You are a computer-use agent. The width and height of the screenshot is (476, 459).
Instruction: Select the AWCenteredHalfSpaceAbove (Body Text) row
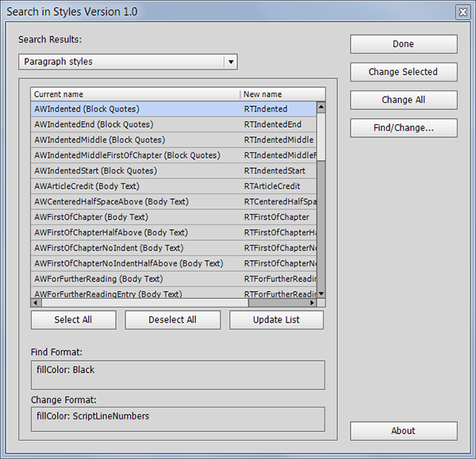[174, 201]
